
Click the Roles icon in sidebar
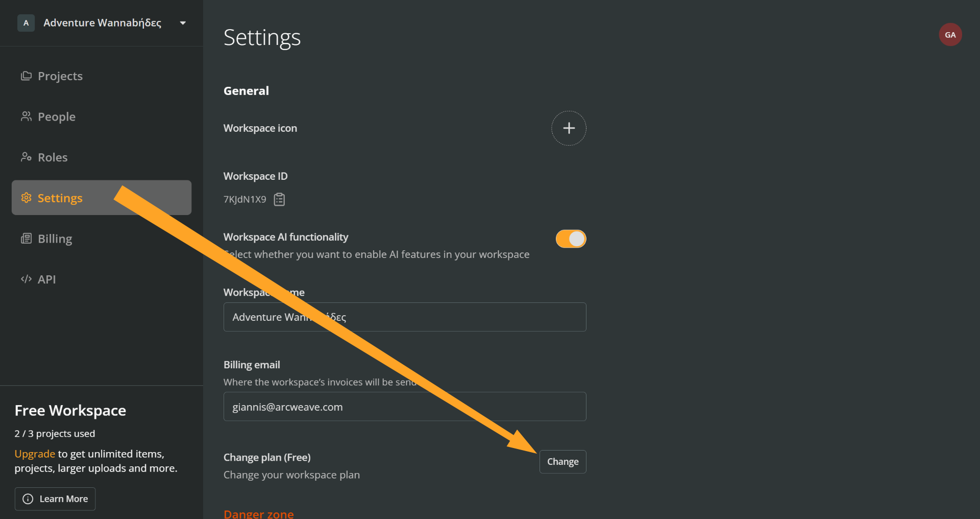(26, 157)
